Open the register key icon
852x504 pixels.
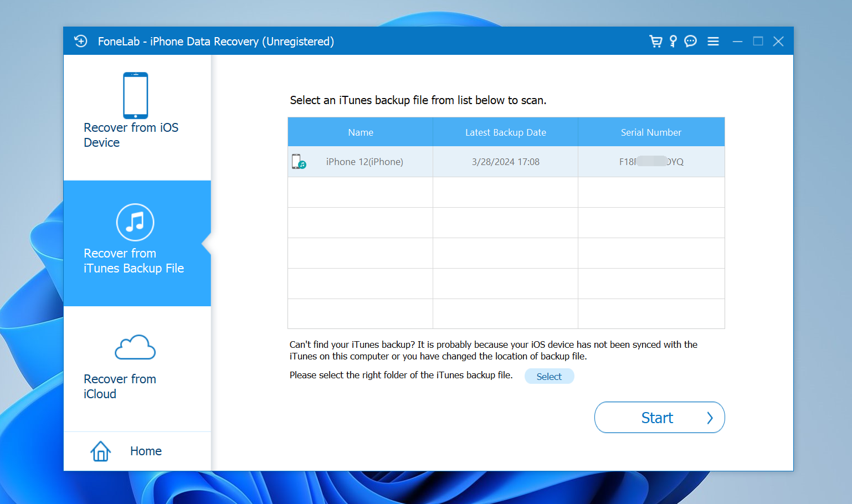(x=673, y=42)
